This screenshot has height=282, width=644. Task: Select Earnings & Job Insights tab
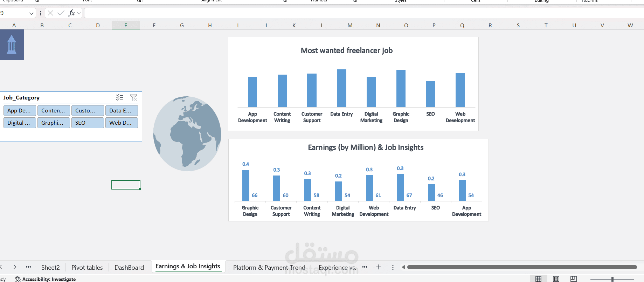(188, 266)
